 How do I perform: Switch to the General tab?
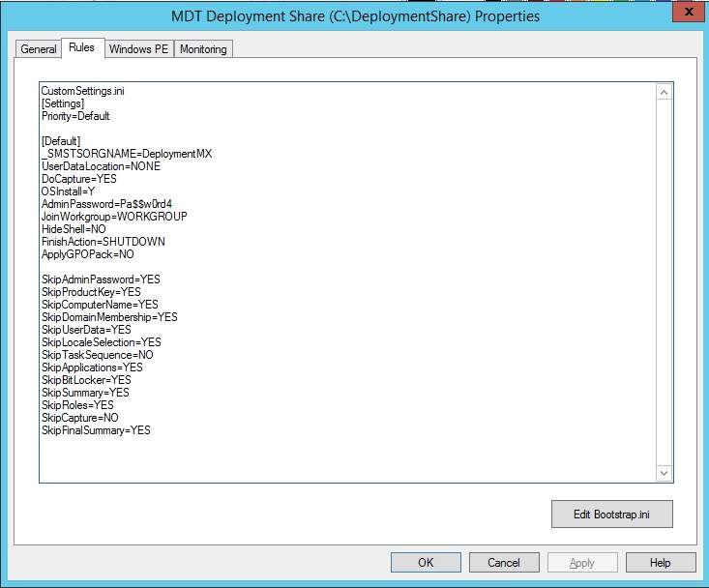click(39, 49)
